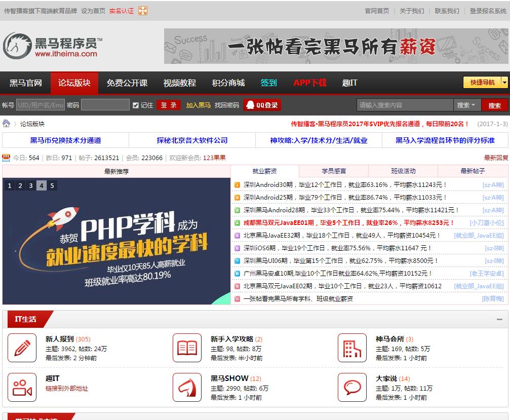Switch to 最新帖子 tab
The height and width of the screenshot is (420, 510).
tap(473, 171)
